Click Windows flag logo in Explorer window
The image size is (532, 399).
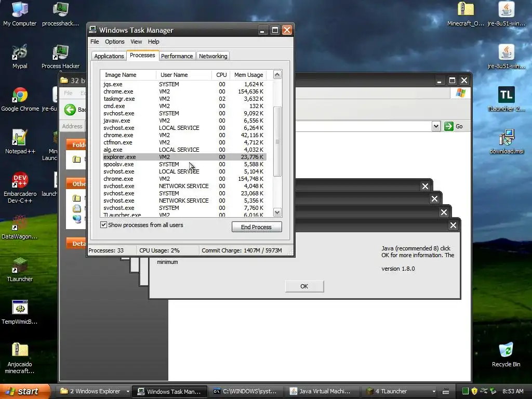[460, 92]
